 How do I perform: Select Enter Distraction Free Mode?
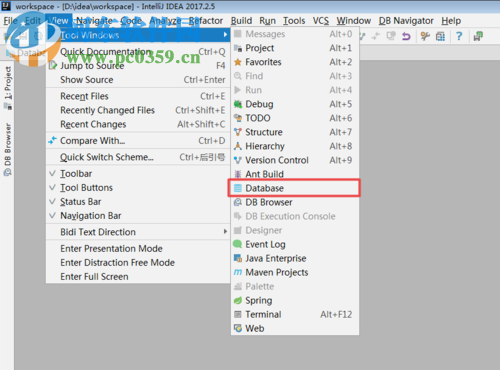click(x=138, y=262)
